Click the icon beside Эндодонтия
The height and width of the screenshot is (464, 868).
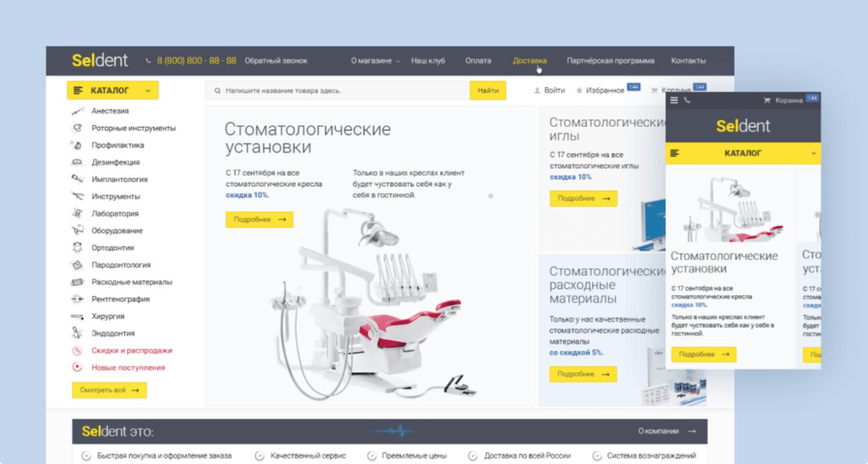(77, 333)
